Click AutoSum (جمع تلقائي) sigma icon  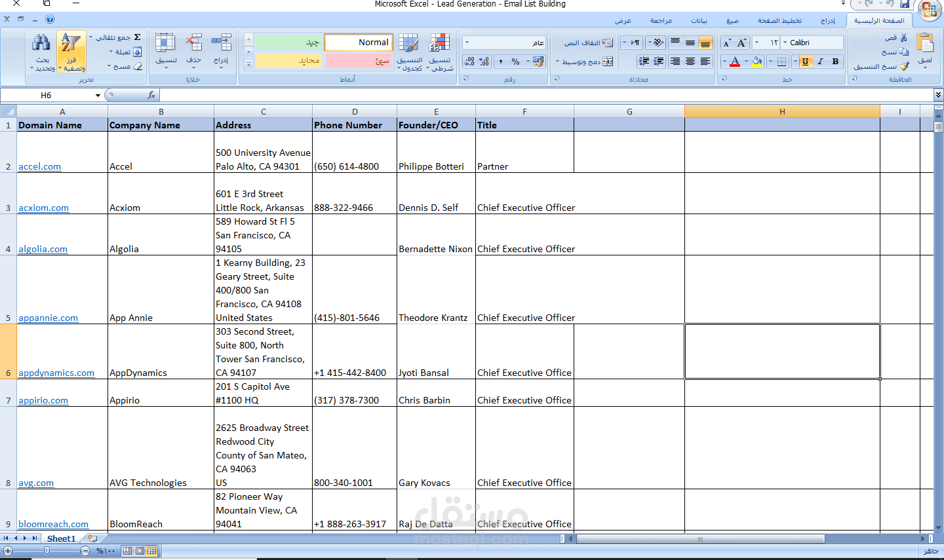137,37
